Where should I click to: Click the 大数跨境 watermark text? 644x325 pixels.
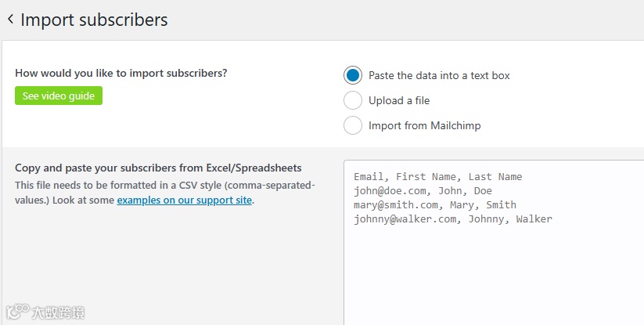[x=58, y=313]
